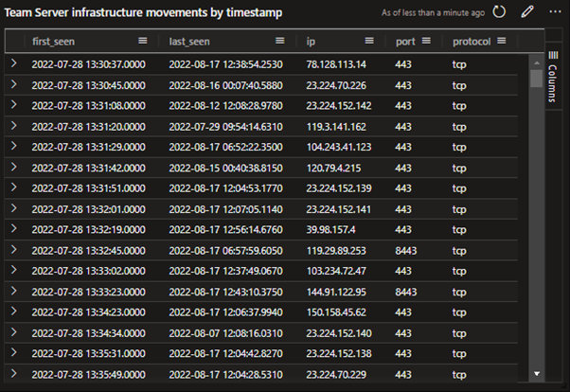This screenshot has width=570, height=392.
Task: Select first_seen cell 2022-07-28 13:35:49.0000
Action: 89,375
